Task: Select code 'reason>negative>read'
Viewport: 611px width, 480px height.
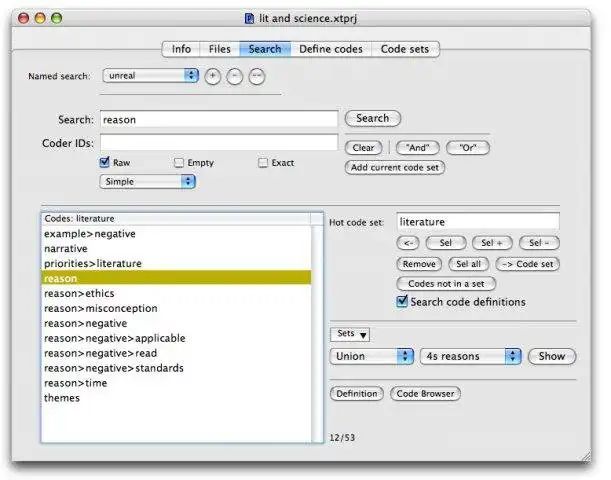Action: [177, 353]
